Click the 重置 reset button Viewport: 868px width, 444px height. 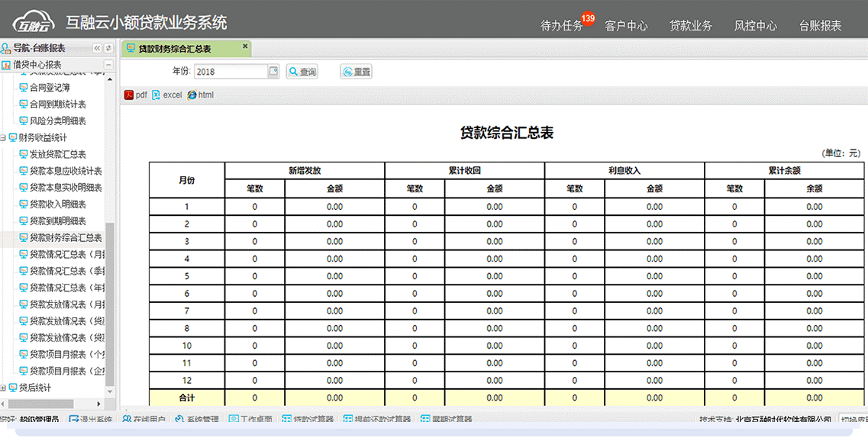tap(356, 72)
